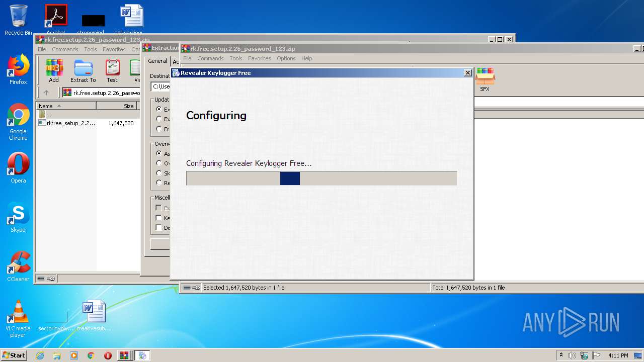
Task: Show hidden system tray icons
Action: click(561, 355)
